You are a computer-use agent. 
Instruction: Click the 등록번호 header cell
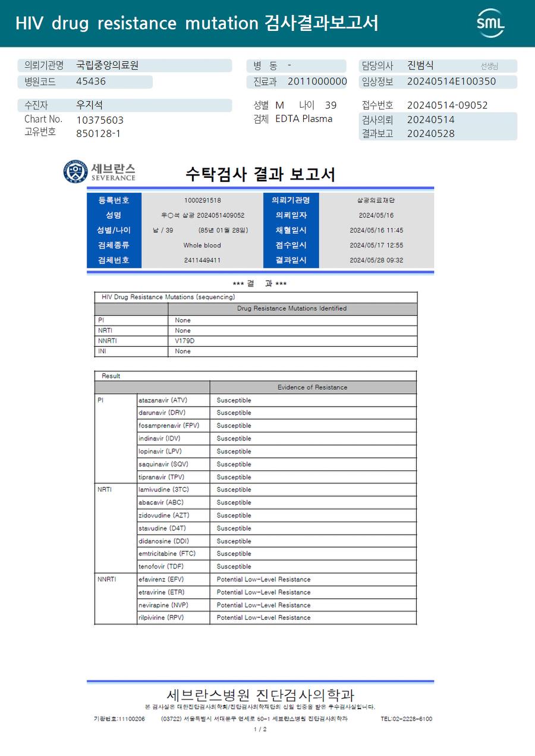pos(114,200)
